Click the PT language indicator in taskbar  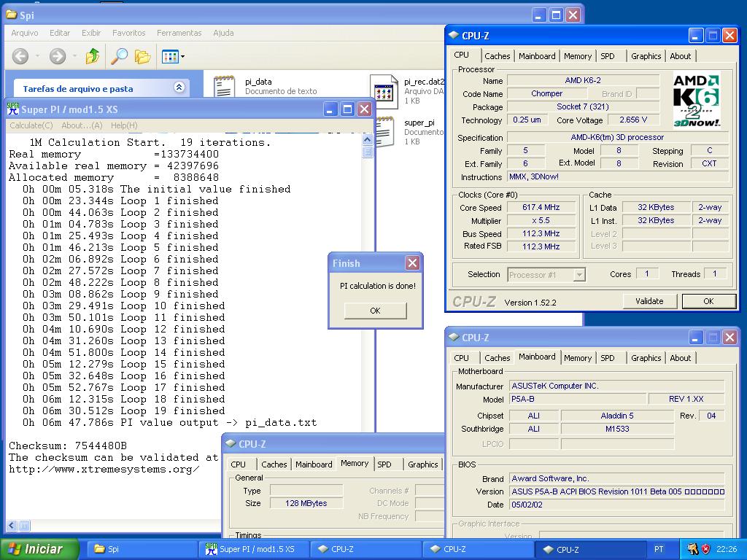tap(659, 549)
